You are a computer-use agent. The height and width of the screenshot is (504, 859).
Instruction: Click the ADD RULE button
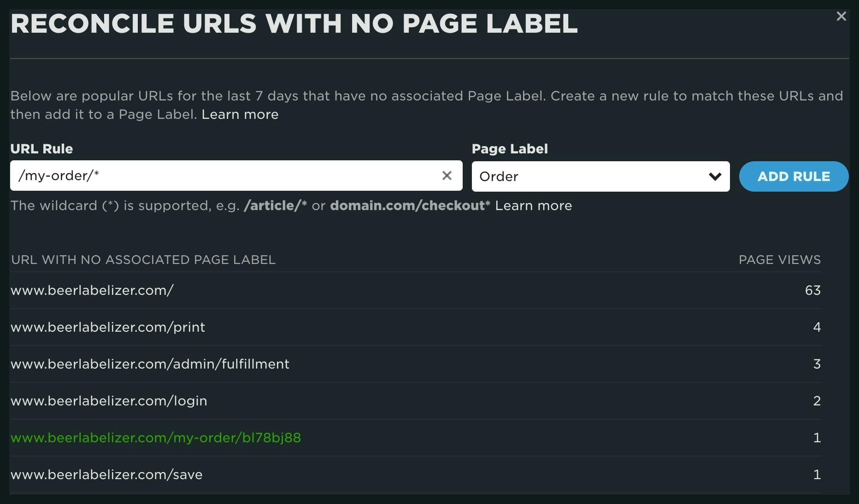pos(794,176)
